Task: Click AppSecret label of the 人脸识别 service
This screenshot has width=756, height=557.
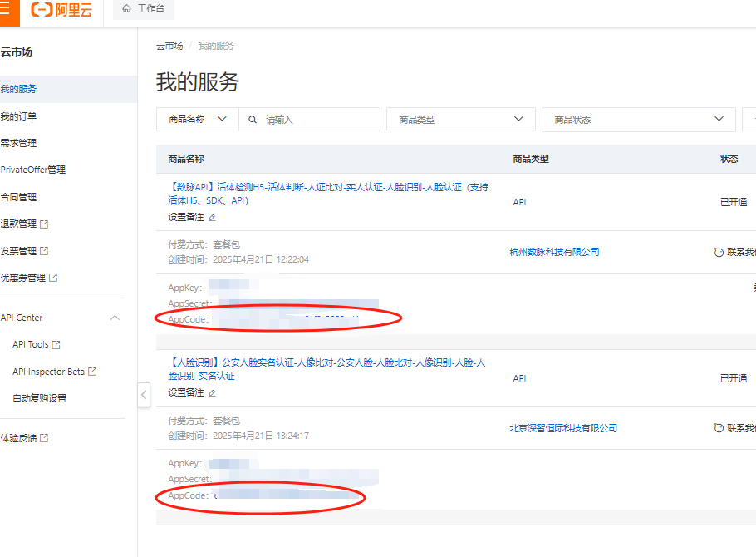Action: 189,480
